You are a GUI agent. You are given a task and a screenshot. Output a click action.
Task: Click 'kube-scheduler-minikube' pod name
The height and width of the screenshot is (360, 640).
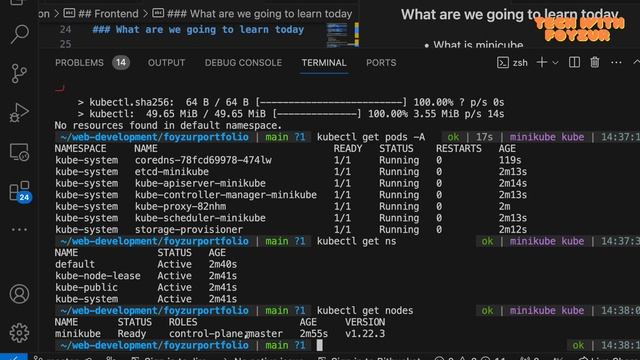point(200,218)
